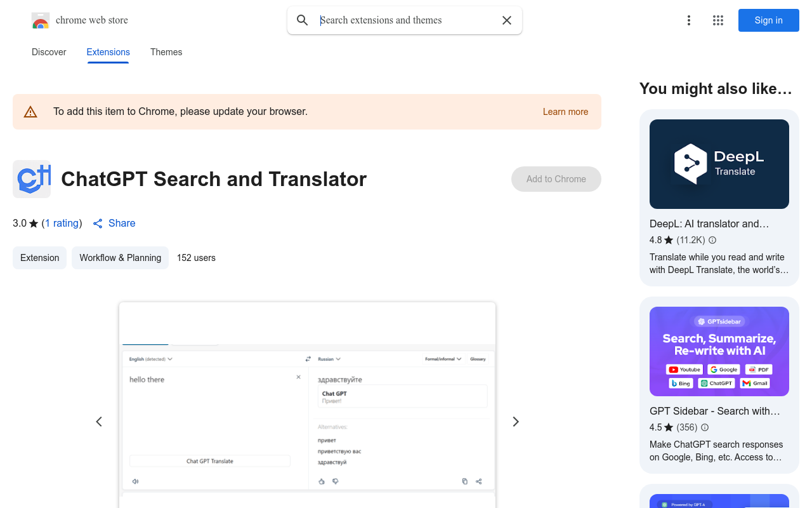This screenshot has width=812, height=508.
Task: Open the GPT Sidebar - Search with… title
Action: (715, 411)
